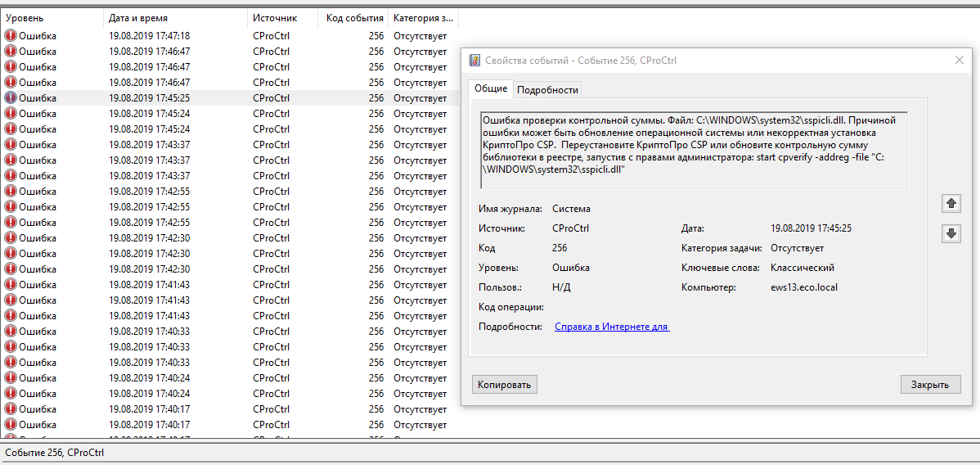Click the Компьютер label
The height and width of the screenshot is (465, 980).
coord(709,287)
